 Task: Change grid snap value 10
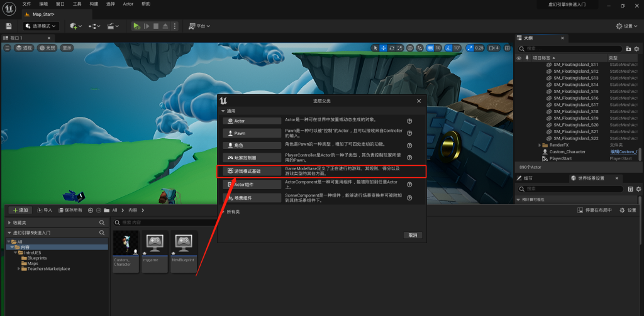click(438, 48)
